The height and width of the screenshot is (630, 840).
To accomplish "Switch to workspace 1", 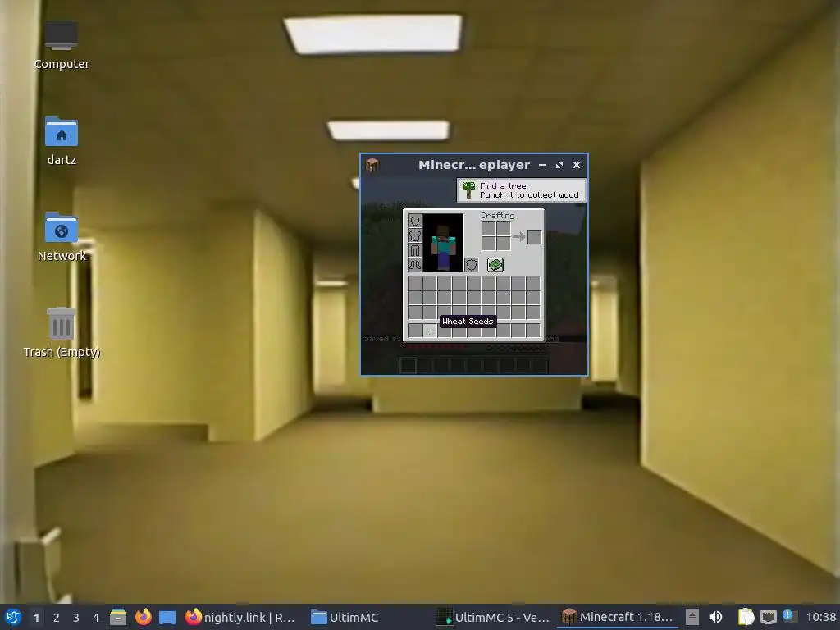I will [36, 618].
